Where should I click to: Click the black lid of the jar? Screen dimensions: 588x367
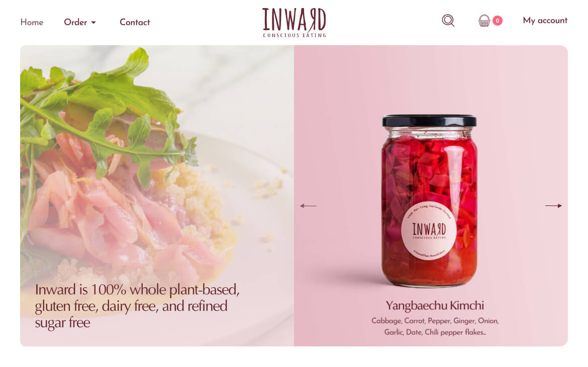tap(429, 120)
